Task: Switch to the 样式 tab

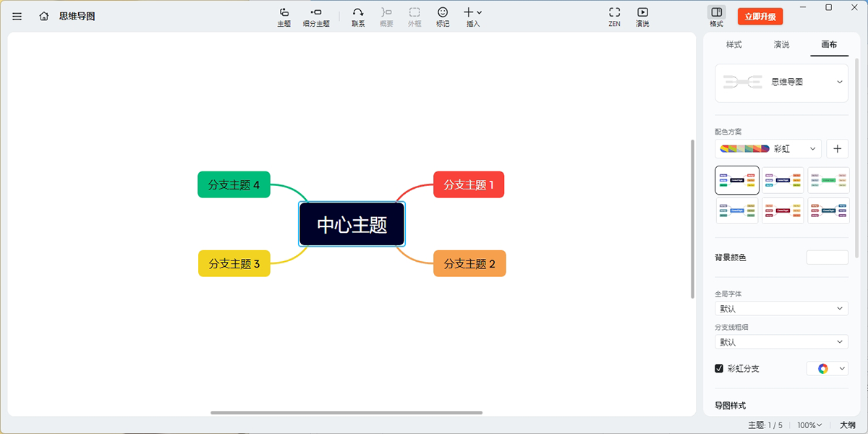Action: click(733, 45)
